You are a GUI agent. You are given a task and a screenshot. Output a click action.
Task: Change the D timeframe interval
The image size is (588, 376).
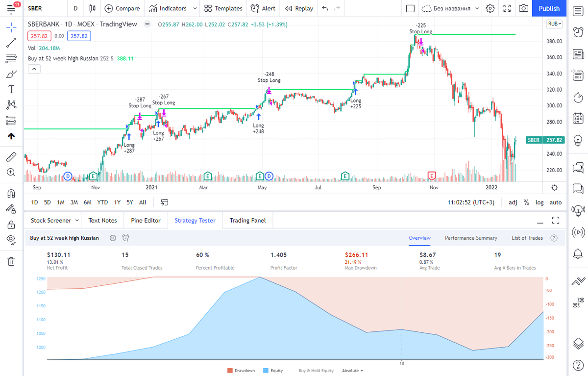pyautogui.click(x=75, y=8)
